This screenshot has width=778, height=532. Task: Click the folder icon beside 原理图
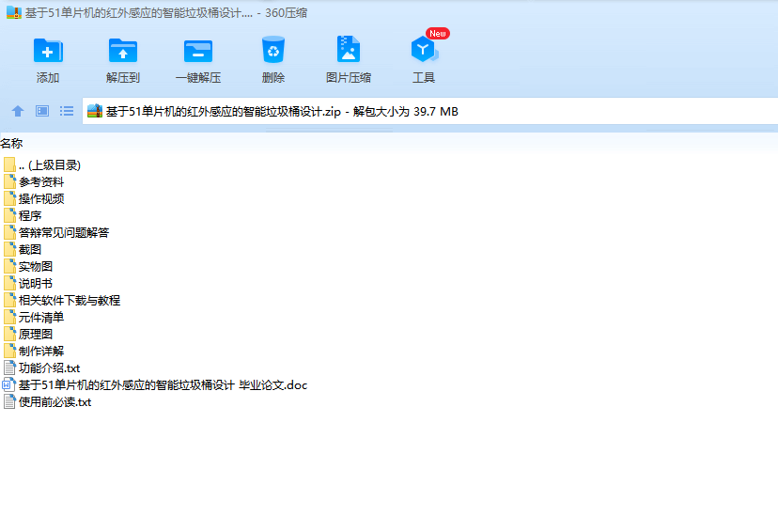tap(9, 334)
